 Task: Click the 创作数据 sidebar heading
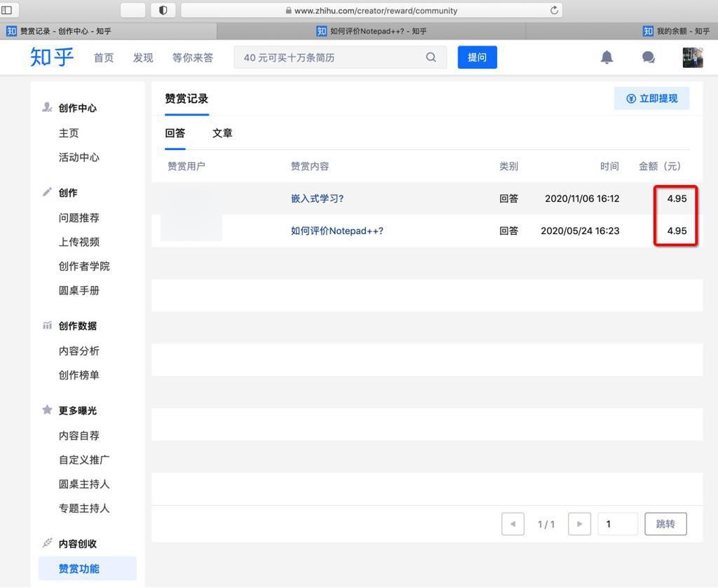(x=77, y=326)
